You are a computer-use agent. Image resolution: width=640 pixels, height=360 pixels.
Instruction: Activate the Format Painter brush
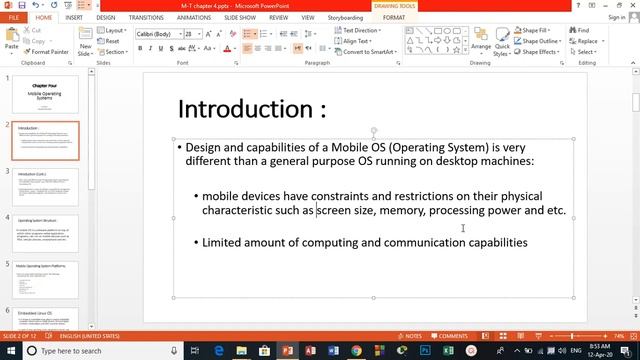(46, 52)
